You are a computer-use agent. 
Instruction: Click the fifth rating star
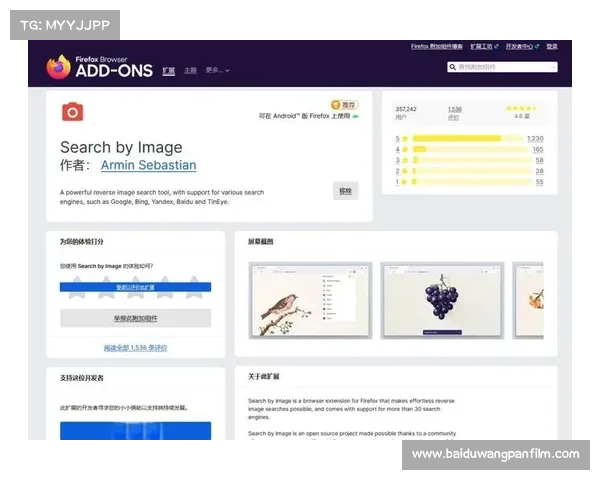[191, 290]
